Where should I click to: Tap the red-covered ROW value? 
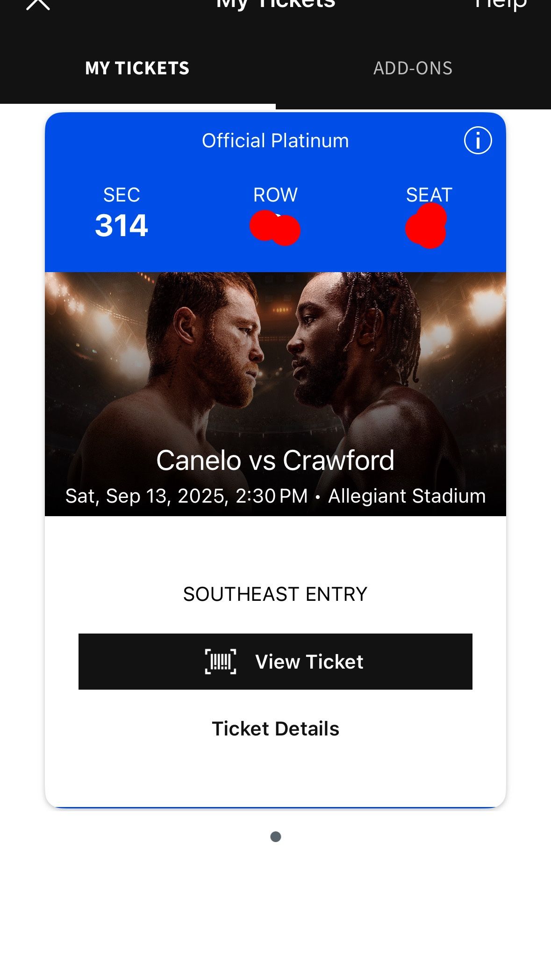coord(275,229)
